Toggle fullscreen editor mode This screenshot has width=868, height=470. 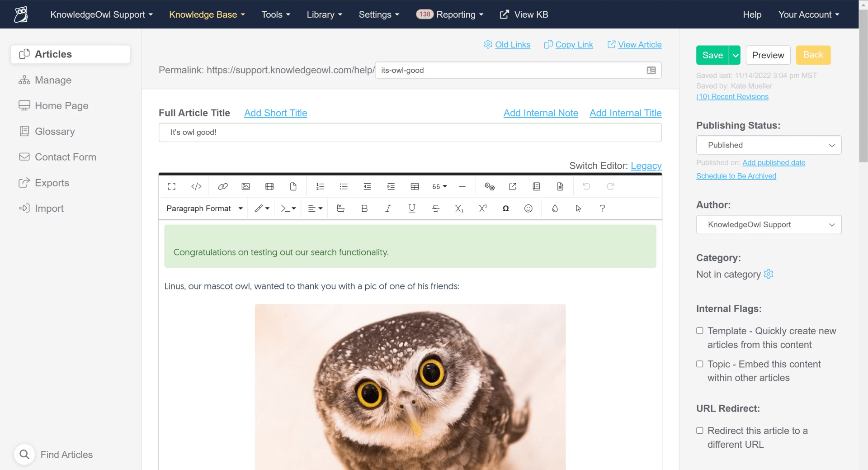pos(172,186)
